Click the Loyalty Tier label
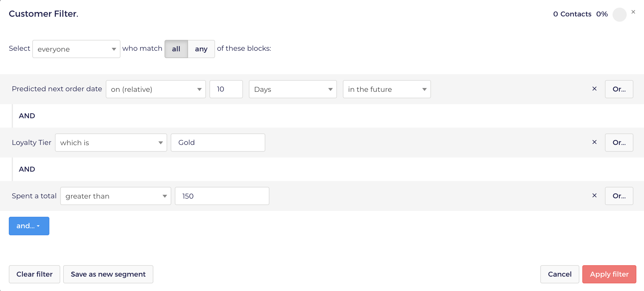This screenshot has height=291, width=644. tap(31, 143)
